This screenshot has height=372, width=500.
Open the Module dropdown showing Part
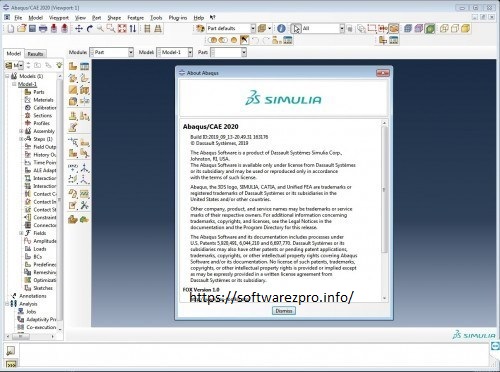112,52
